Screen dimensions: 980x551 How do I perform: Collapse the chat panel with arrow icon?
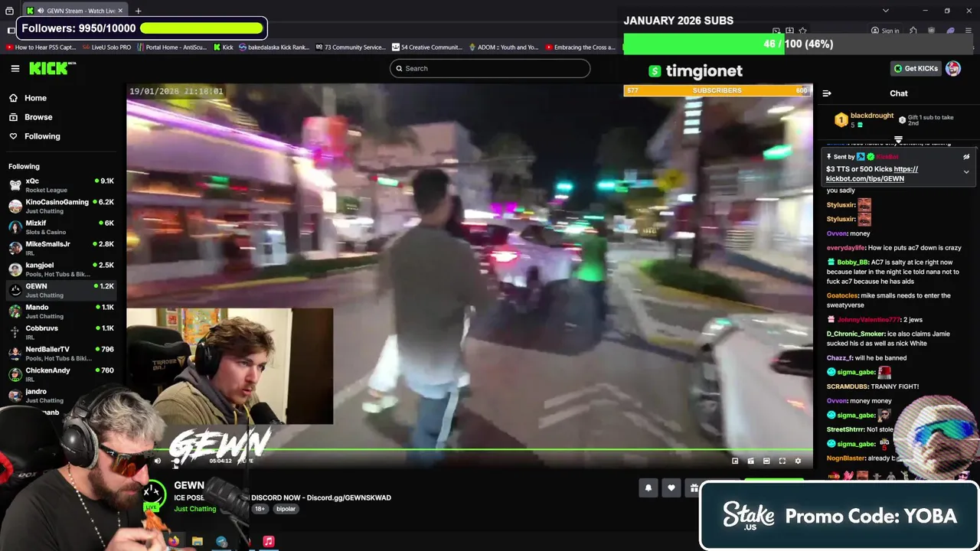coord(827,93)
